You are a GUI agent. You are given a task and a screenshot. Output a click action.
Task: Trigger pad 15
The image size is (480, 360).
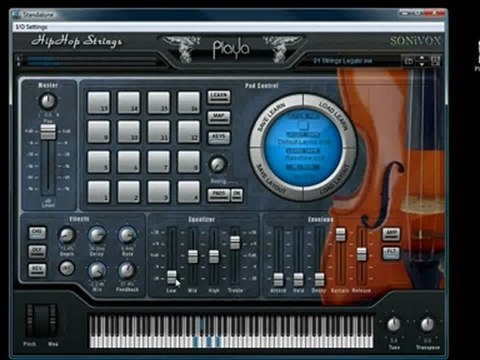[x=159, y=103]
